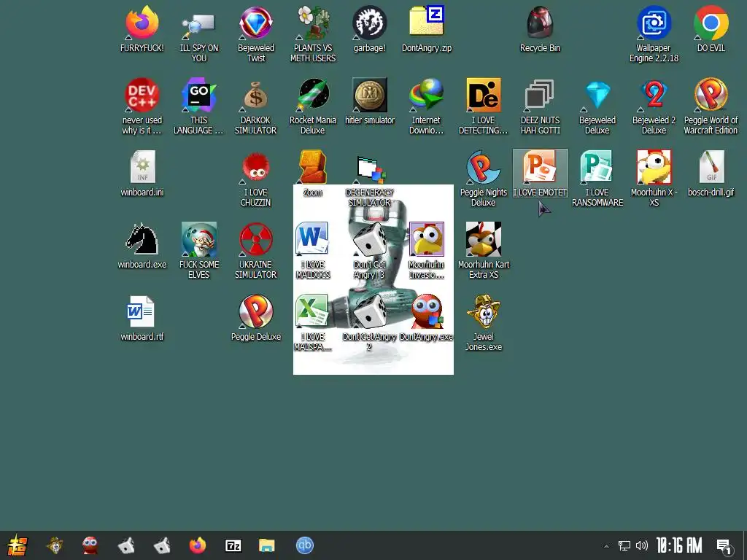Open the I LOVE CHUZZIN shortcut

(256, 179)
